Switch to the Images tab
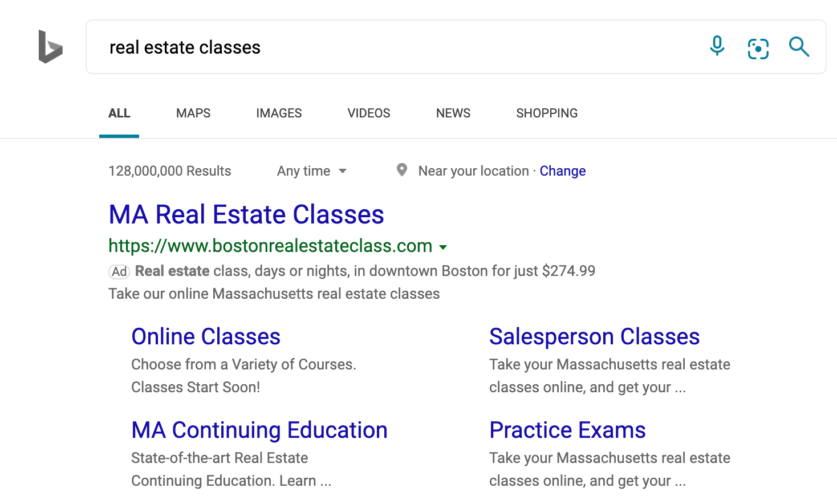The width and height of the screenshot is (837, 504). [279, 113]
